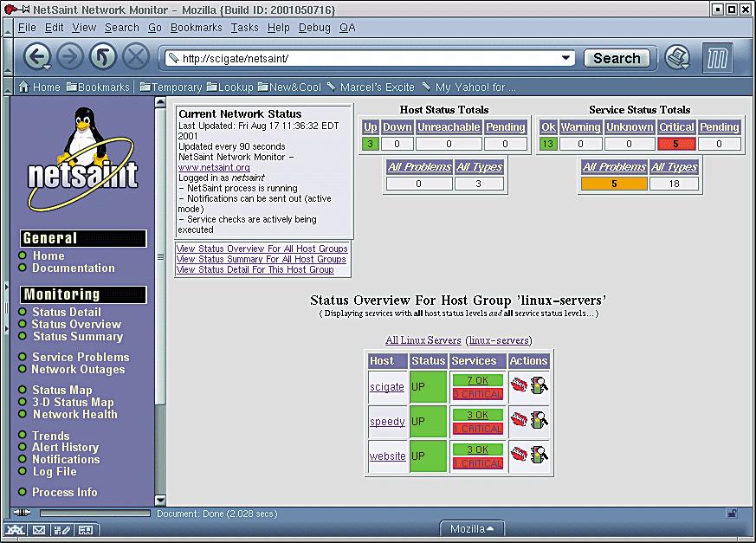
Task: Click the sidebar frame scroll down arrow
Action: click(x=159, y=500)
